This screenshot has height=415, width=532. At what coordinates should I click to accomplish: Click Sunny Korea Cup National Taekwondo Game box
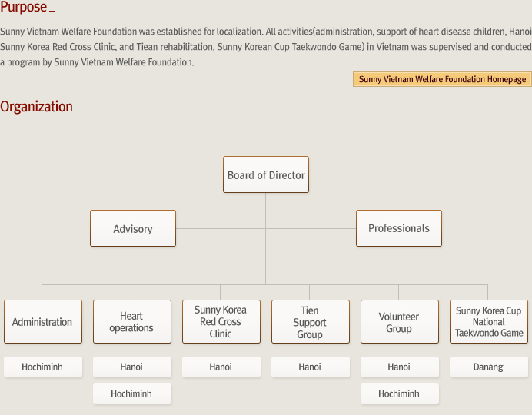click(x=489, y=321)
